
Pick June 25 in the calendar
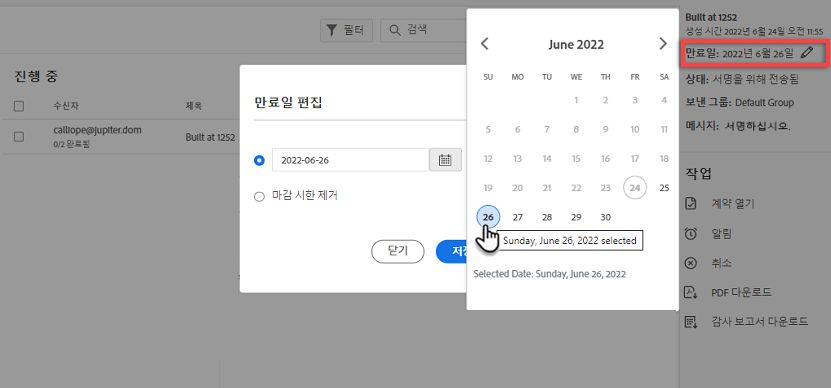[x=664, y=188]
